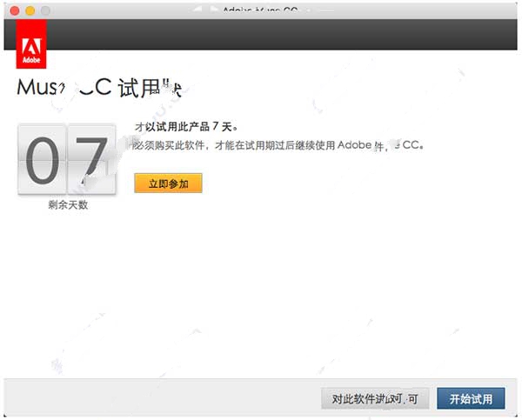Close the Adobe Muse CC window

click(15, 10)
